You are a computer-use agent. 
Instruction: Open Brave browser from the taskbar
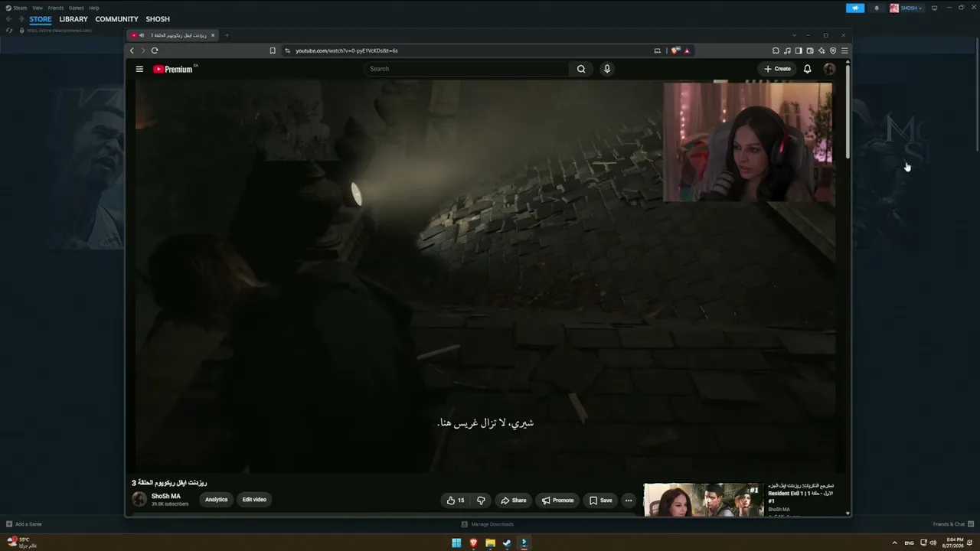(x=473, y=543)
